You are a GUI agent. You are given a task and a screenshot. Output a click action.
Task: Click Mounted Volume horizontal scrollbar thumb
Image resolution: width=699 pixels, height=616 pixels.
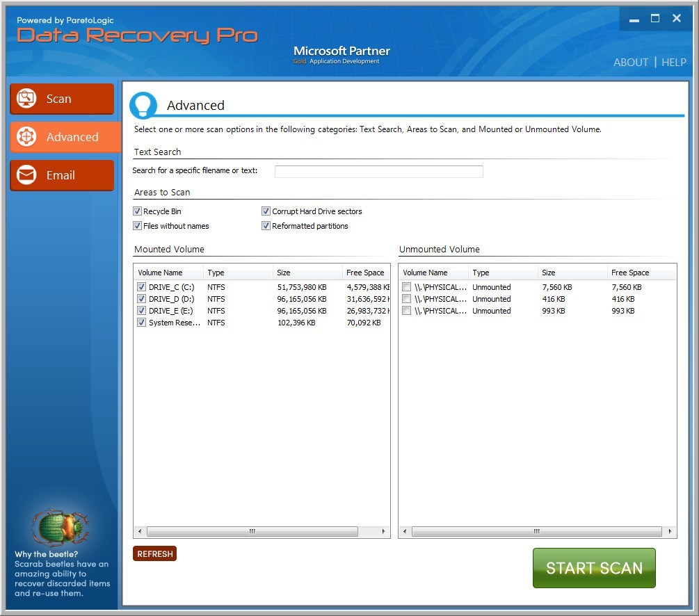[252, 531]
